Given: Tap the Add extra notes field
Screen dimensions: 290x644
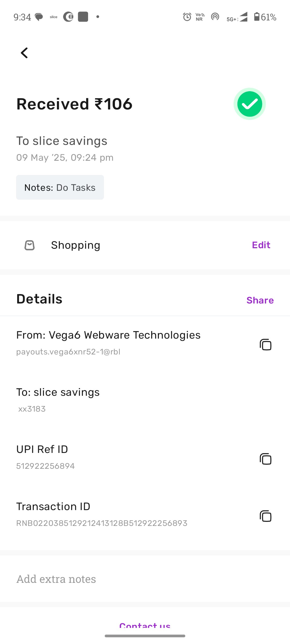Looking at the screenshot, I should [145, 579].
